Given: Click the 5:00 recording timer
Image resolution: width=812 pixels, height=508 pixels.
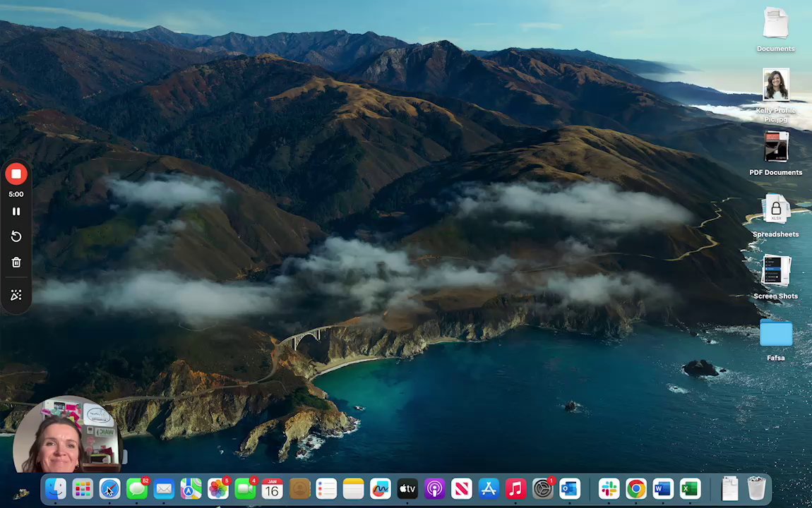Looking at the screenshot, I should coord(16,194).
